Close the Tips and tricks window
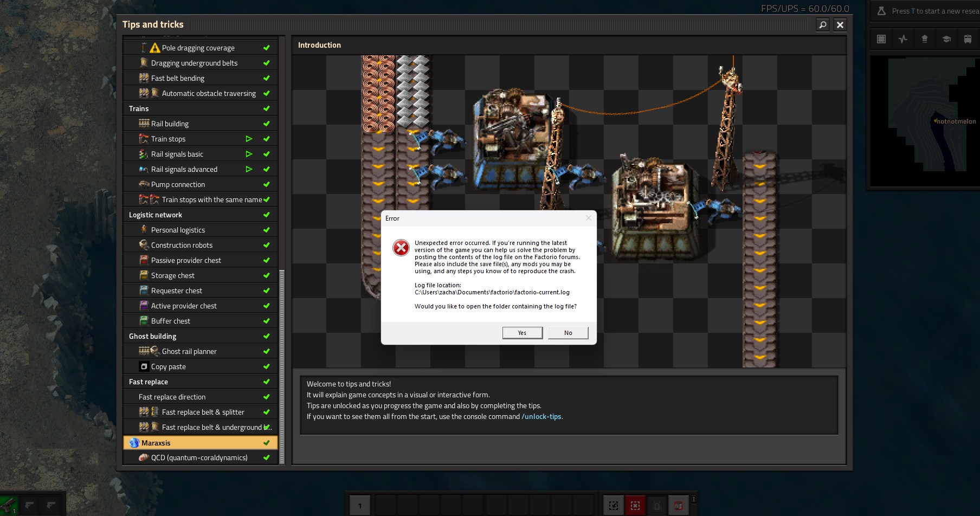980x516 pixels. pyautogui.click(x=840, y=24)
